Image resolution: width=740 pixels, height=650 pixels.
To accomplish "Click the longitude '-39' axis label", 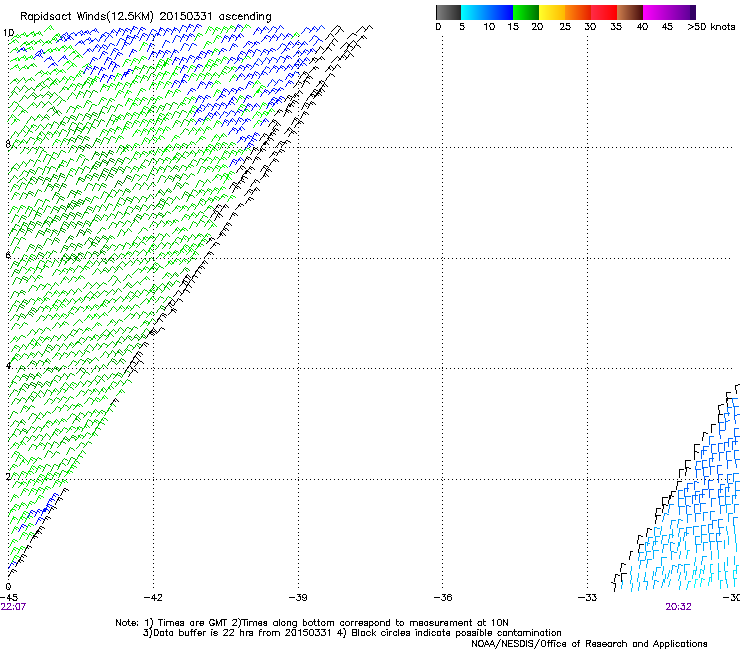I will click(x=298, y=598).
